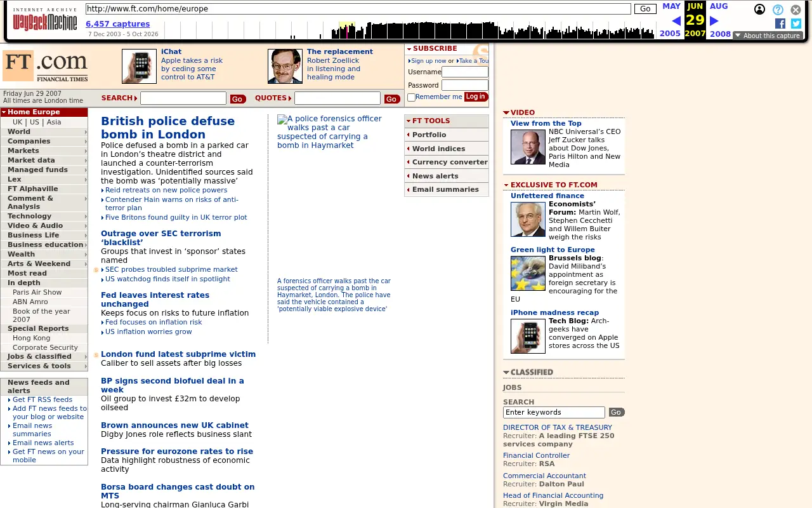Expand the About this capture dropdown

(x=768, y=36)
